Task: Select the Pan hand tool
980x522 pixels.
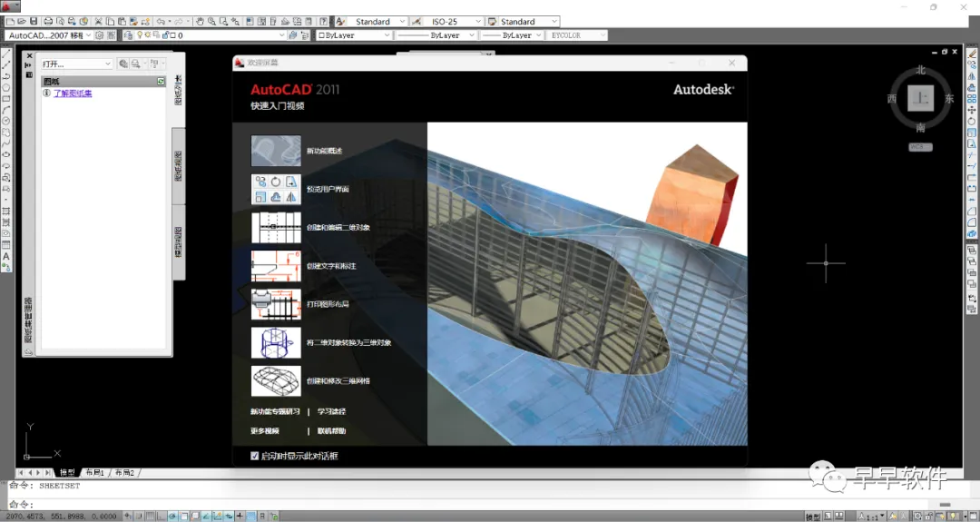Action: [200, 21]
